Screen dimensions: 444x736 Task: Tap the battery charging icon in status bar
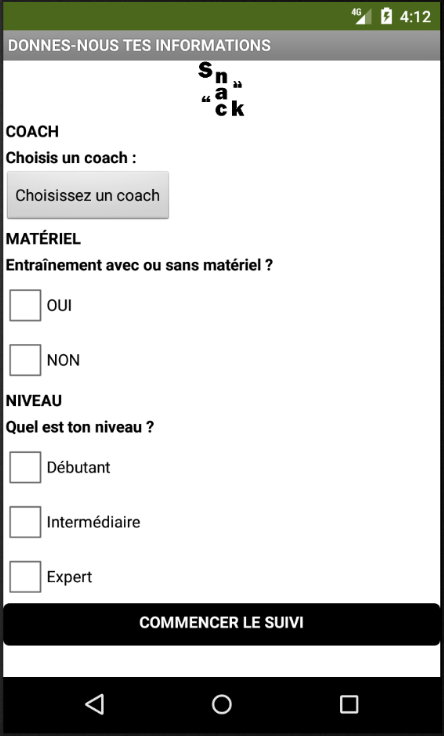click(386, 16)
